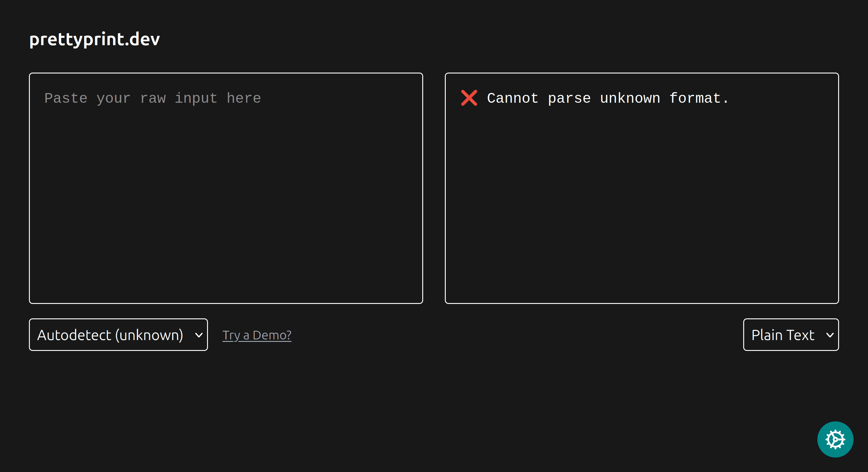The width and height of the screenshot is (868, 472).
Task: Click the red X error icon
Action: pyautogui.click(x=469, y=98)
